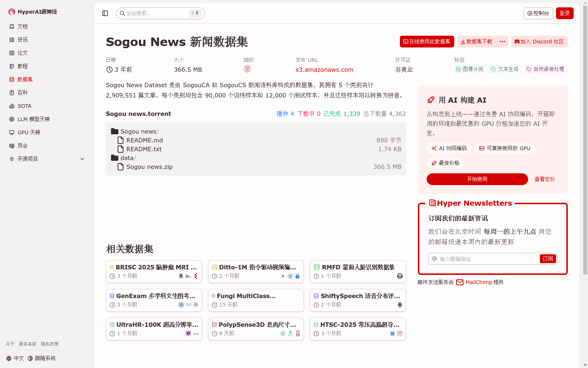The width and height of the screenshot is (588, 368).
Task: Click the 最佳价格 chip
Action: click(x=445, y=163)
